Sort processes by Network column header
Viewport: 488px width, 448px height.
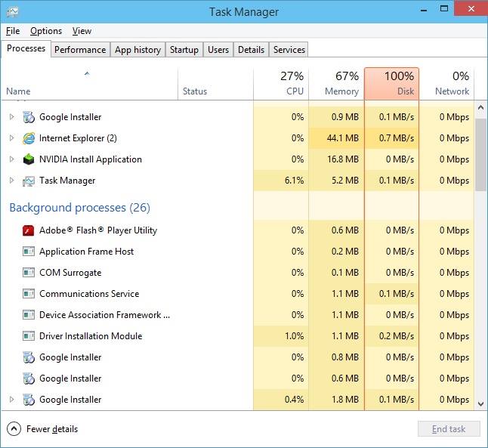[446, 84]
